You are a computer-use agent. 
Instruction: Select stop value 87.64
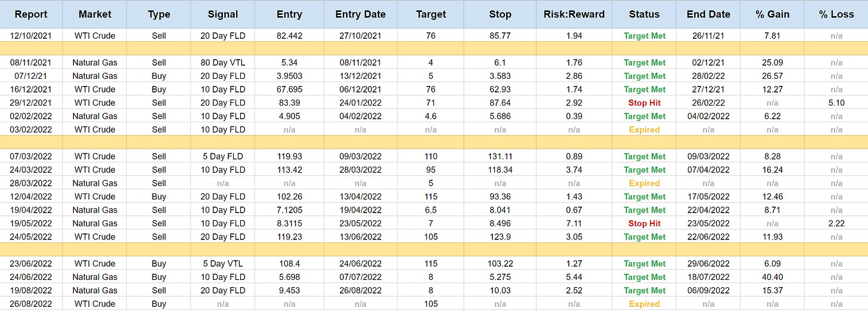click(500, 103)
